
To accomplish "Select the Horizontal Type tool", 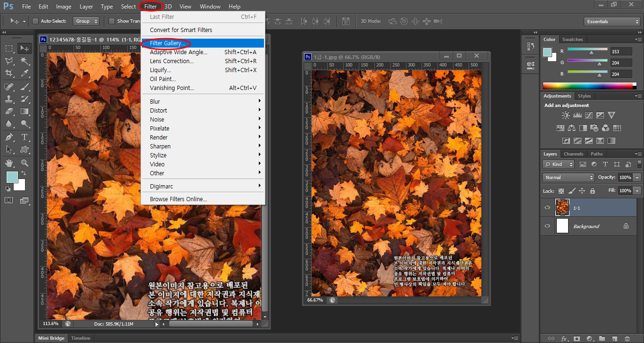I will tap(25, 137).
